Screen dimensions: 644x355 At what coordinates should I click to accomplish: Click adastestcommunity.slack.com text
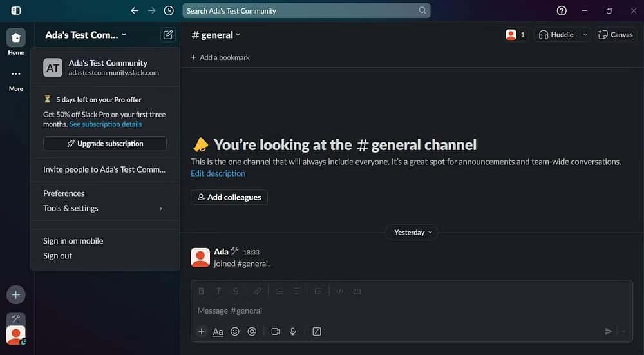pos(114,73)
